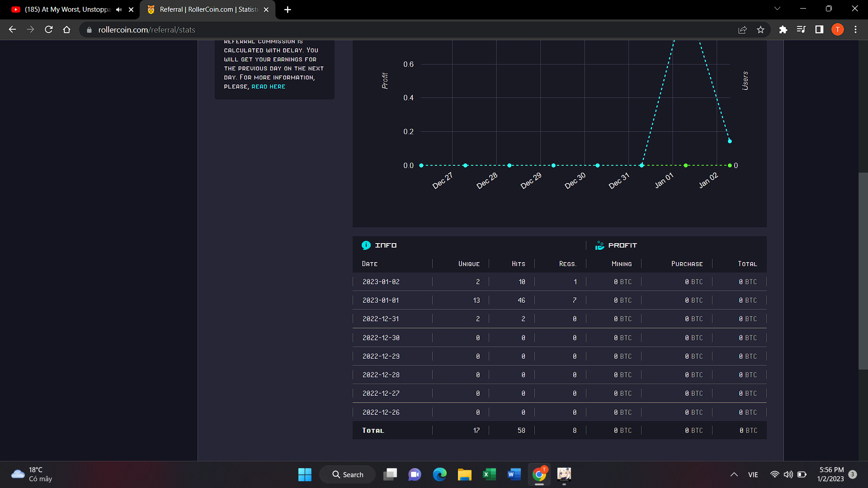868x488 pixels.
Task: Toggle the browser side panel
Action: coord(819,29)
